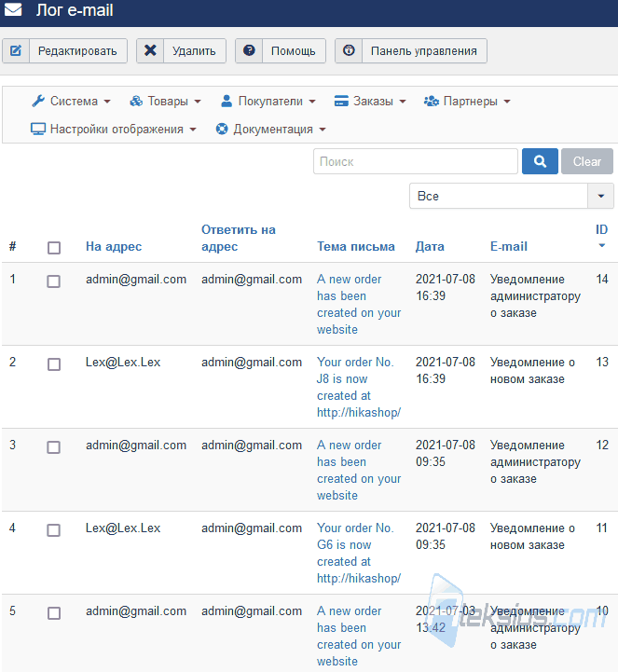Check the checkbox for row 1
The image size is (618, 672).
[53, 281]
